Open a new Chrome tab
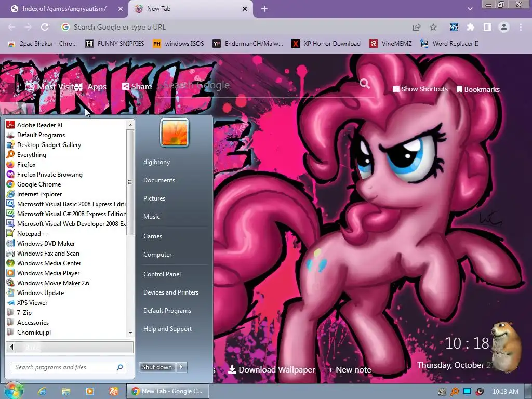The height and width of the screenshot is (399, 532). click(x=264, y=9)
